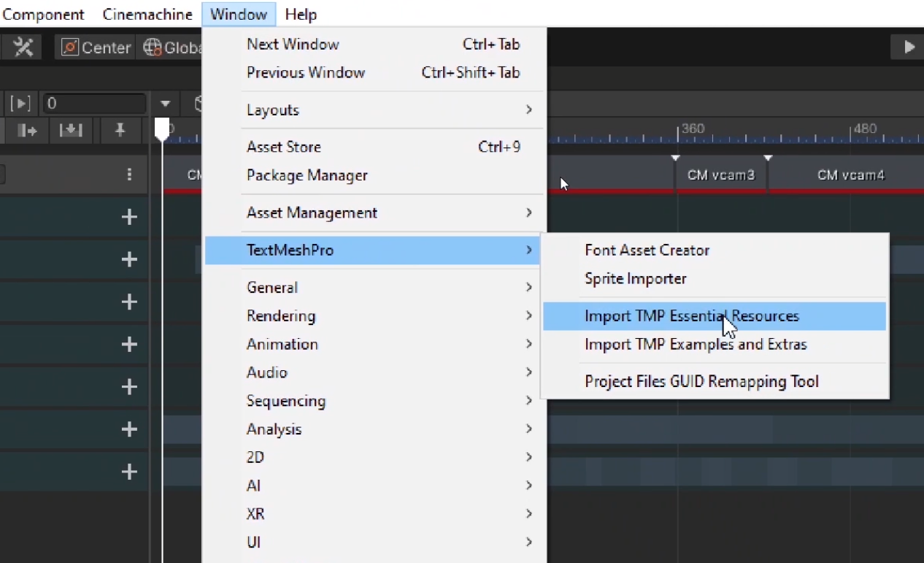Switch the Center pivot handle toggle
Viewport: 924px width, 563px height.
[x=96, y=47]
